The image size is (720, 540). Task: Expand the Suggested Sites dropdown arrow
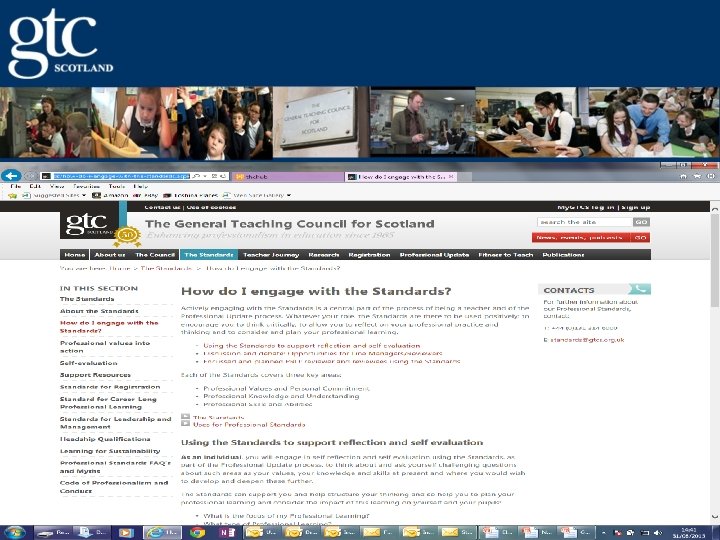pyautogui.click(x=84, y=196)
